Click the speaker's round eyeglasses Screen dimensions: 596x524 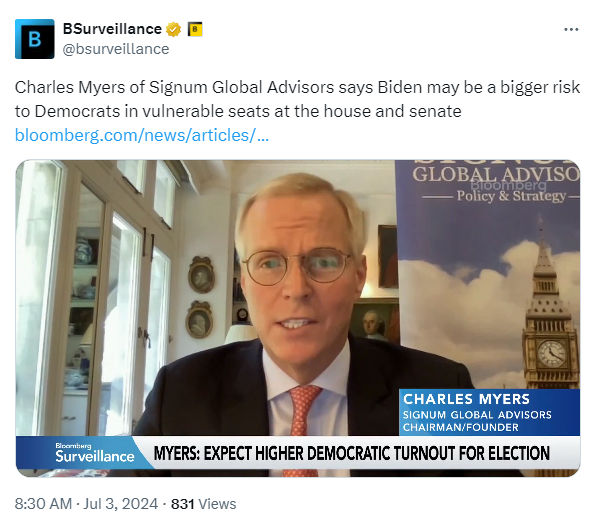pos(297,266)
